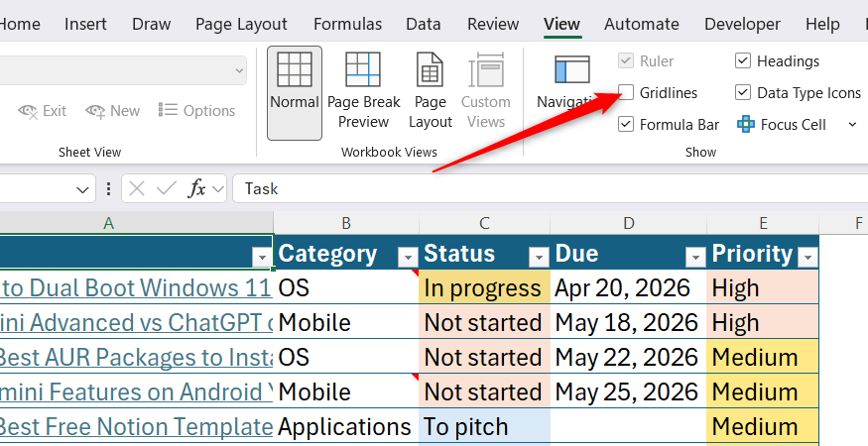Open the Best Free Notion Template link

pos(136,426)
